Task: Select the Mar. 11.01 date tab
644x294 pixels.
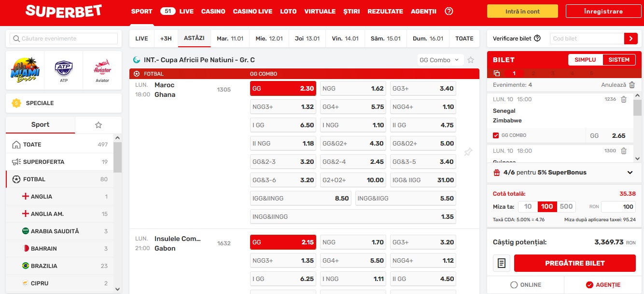Action: (230, 39)
